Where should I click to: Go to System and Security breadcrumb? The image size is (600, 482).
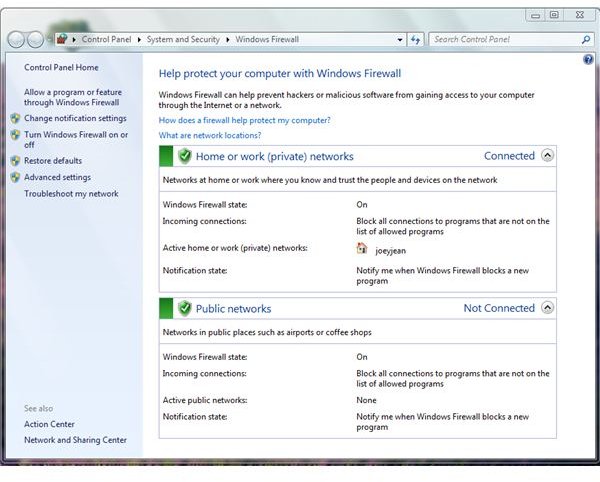point(183,39)
